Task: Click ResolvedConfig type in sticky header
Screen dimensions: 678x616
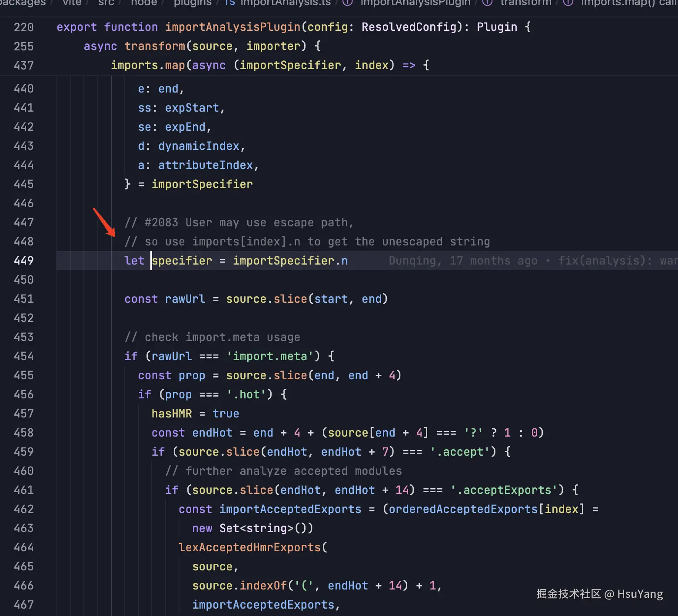Action: coord(409,27)
